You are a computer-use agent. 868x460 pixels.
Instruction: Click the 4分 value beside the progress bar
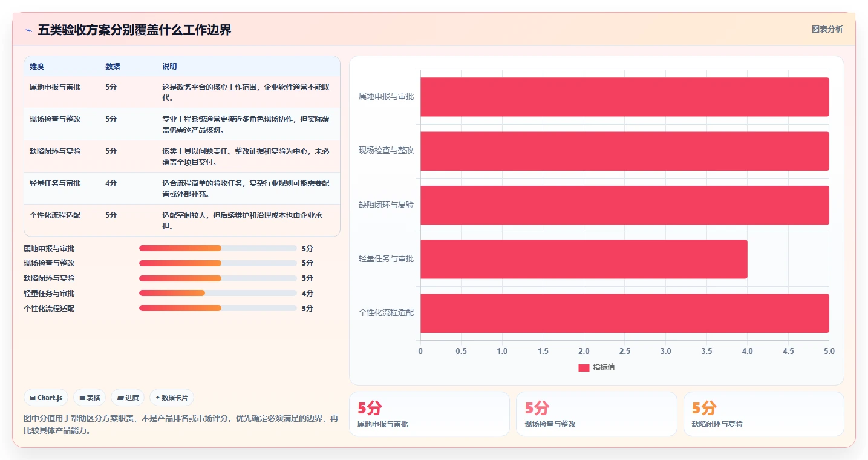coord(307,294)
